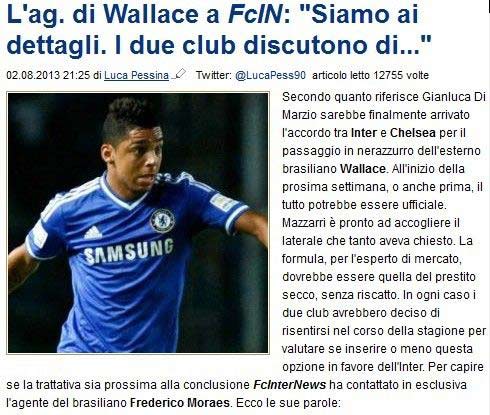Click the Chelsea crest on the shirt
The height and width of the screenshot is (415, 490).
click(x=162, y=221)
